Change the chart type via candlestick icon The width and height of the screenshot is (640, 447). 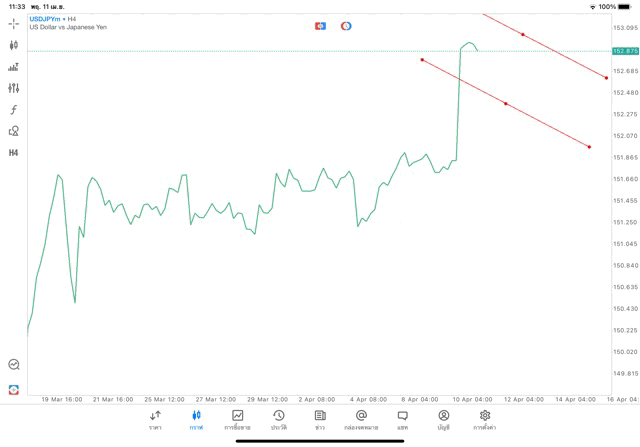point(13,45)
